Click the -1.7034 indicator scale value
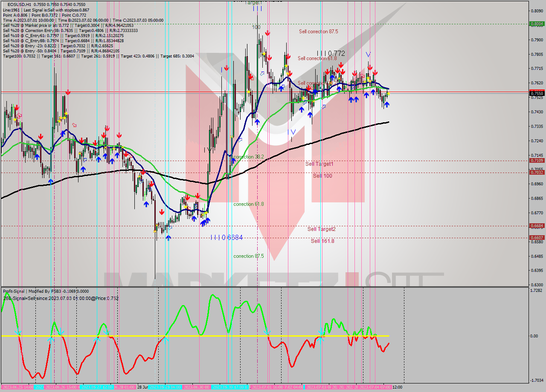The width and height of the screenshot is (546, 392). (537, 380)
